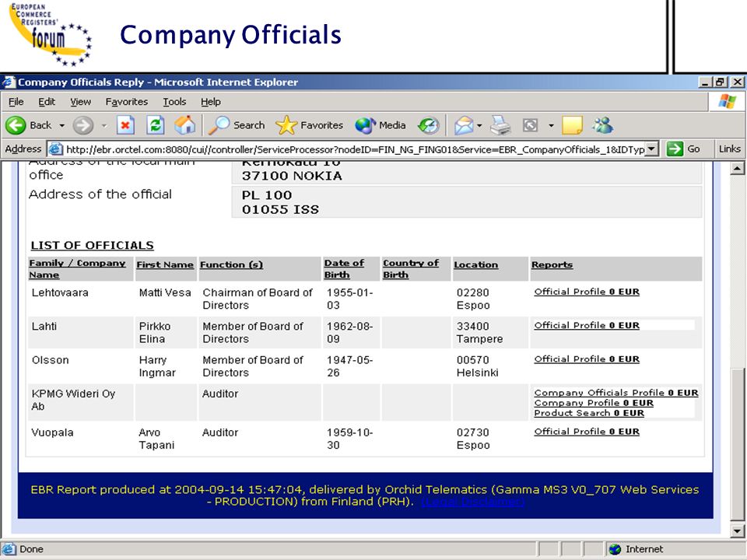
Task: Open Official Profile link for Lahti
Action: coord(587,325)
